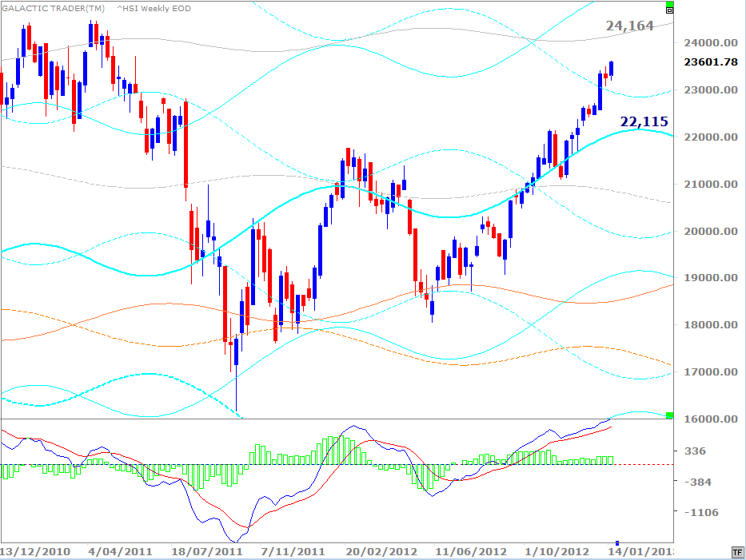This screenshot has width=746, height=560.
Task: Click the -1106 indicator scale value
Action: [x=701, y=512]
